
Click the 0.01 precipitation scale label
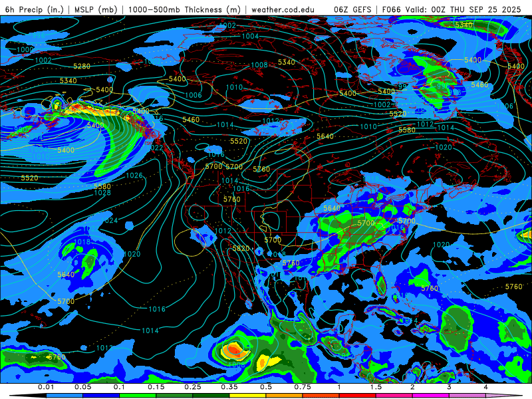(x=46, y=387)
